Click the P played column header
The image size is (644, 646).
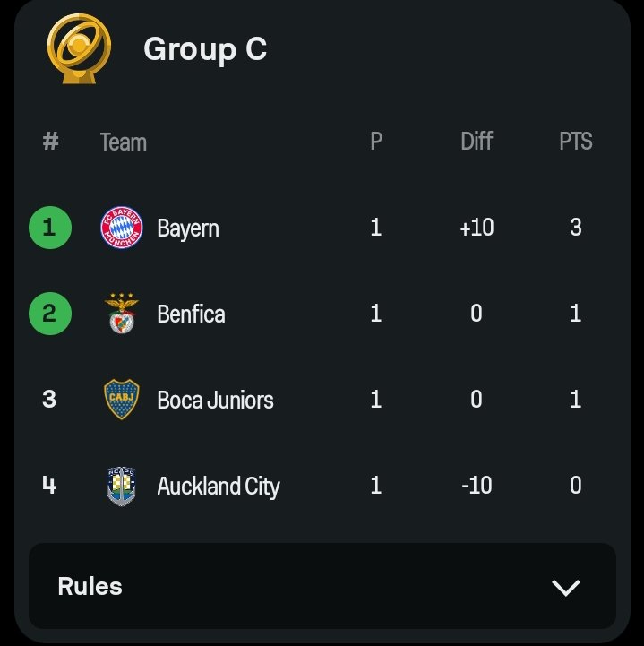click(x=376, y=142)
